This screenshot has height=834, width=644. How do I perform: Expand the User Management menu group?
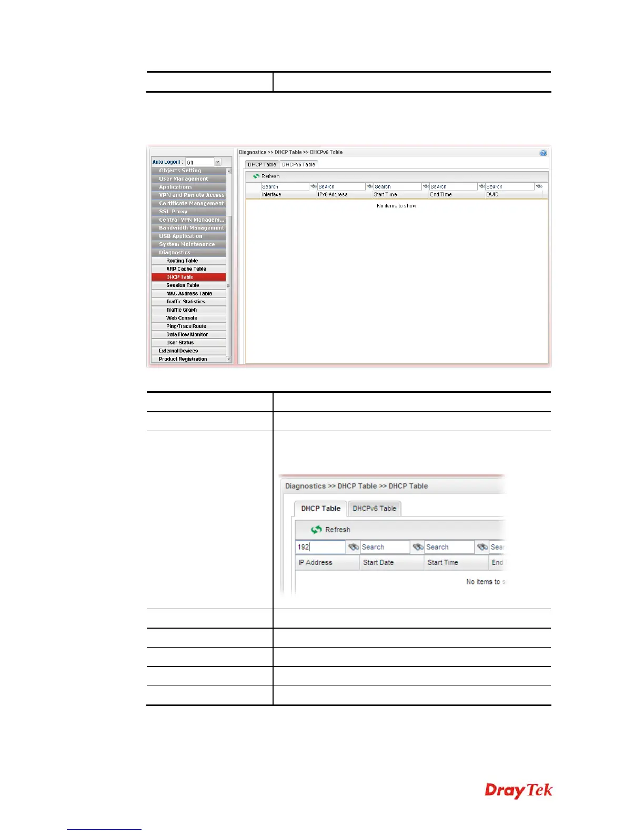click(x=188, y=179)
